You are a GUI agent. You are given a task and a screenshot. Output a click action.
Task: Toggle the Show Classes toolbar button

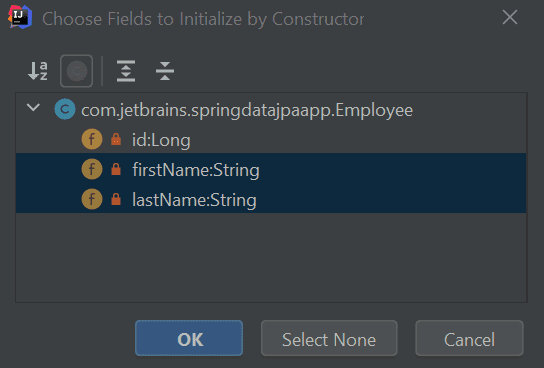(76, 71)
